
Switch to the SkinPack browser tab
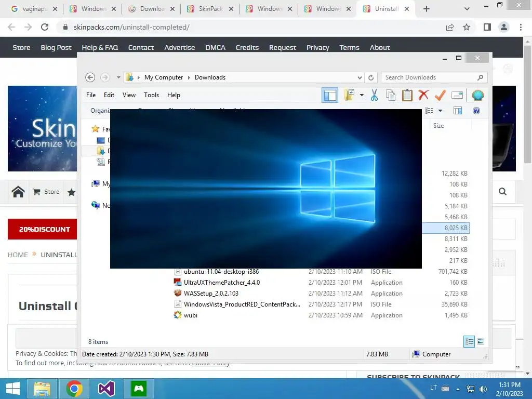point(210,9)
